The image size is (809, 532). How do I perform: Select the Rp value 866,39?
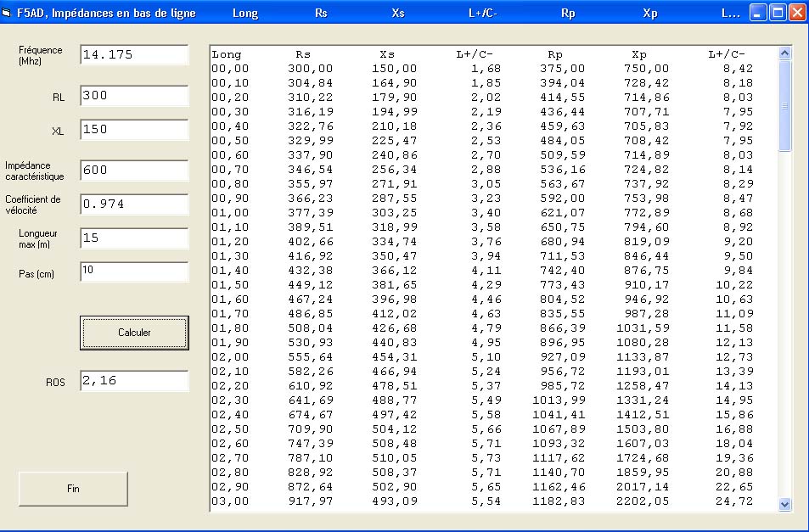[x=562, y=328]
